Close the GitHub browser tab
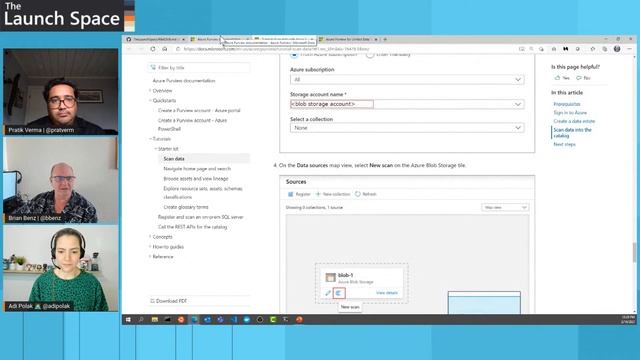This screenshot has height=360, width=640. tap(183, 39)
